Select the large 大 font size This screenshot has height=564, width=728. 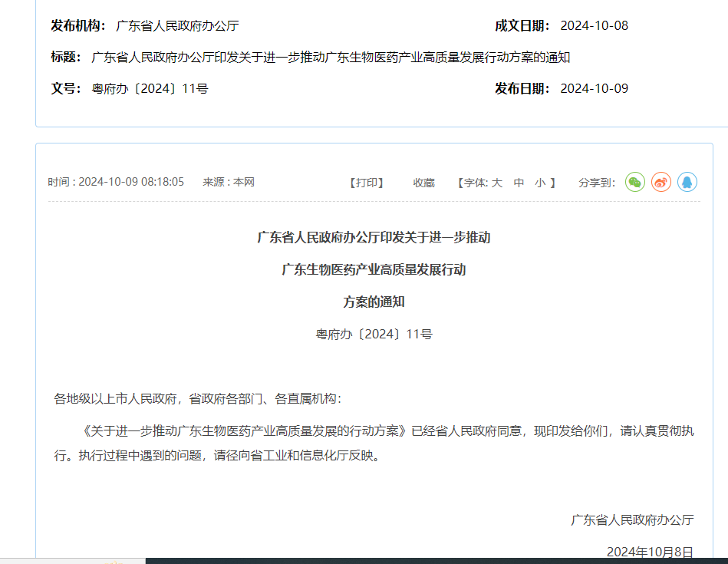coord(496,183)
